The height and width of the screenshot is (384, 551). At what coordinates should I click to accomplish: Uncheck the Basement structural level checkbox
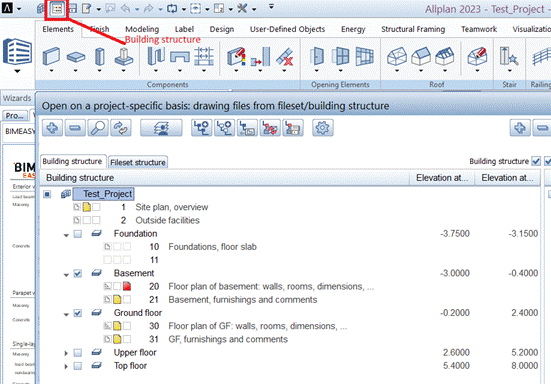click(78, 273)
